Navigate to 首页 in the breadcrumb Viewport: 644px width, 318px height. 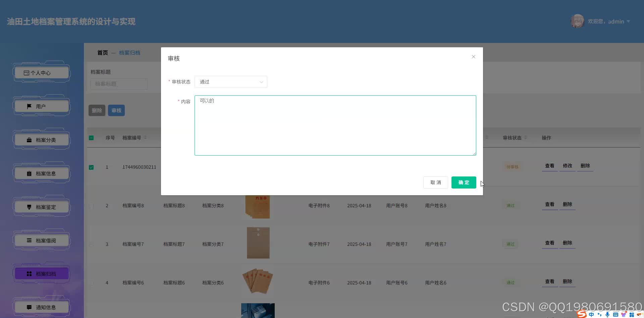102,52
